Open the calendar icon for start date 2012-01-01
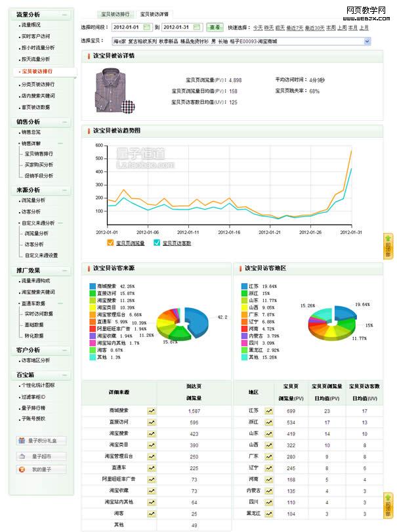The image size is (397, 532). point(146,28)
